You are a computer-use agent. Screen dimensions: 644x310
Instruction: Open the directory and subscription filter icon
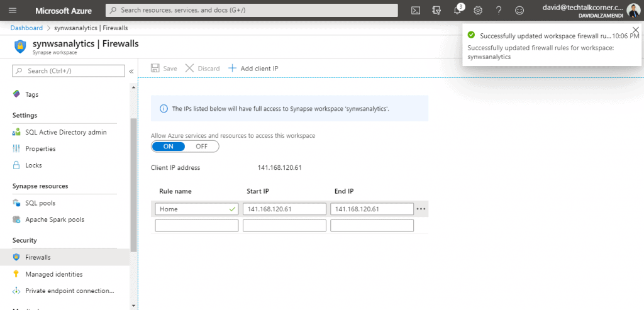[x=436, y=10]
